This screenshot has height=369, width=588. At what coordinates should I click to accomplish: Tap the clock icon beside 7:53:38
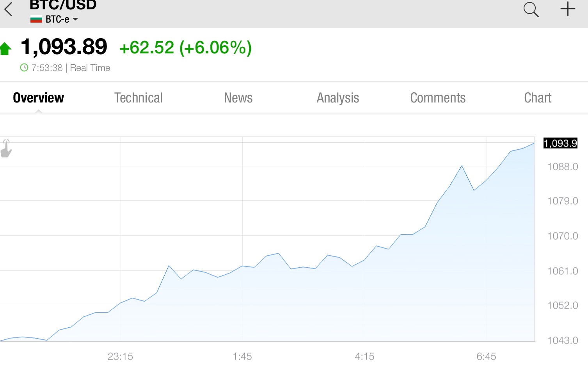click(x=24, y=67)
